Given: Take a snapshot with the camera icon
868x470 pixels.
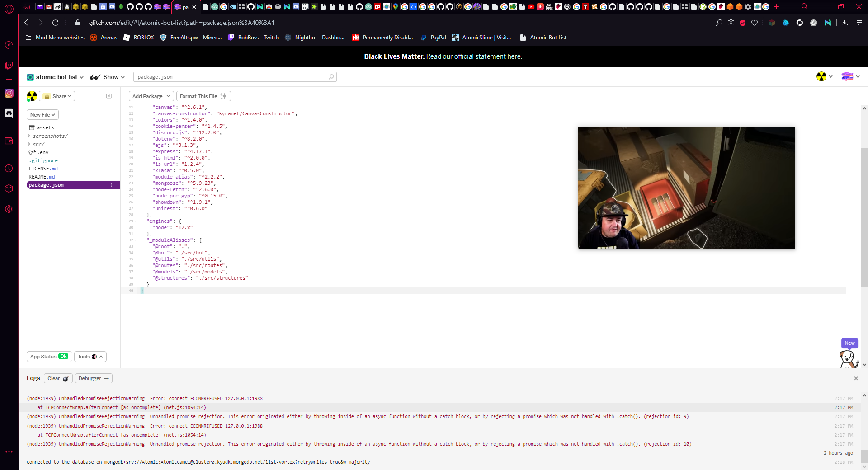Looking at the screenshot, I should (x=731, y=23).
